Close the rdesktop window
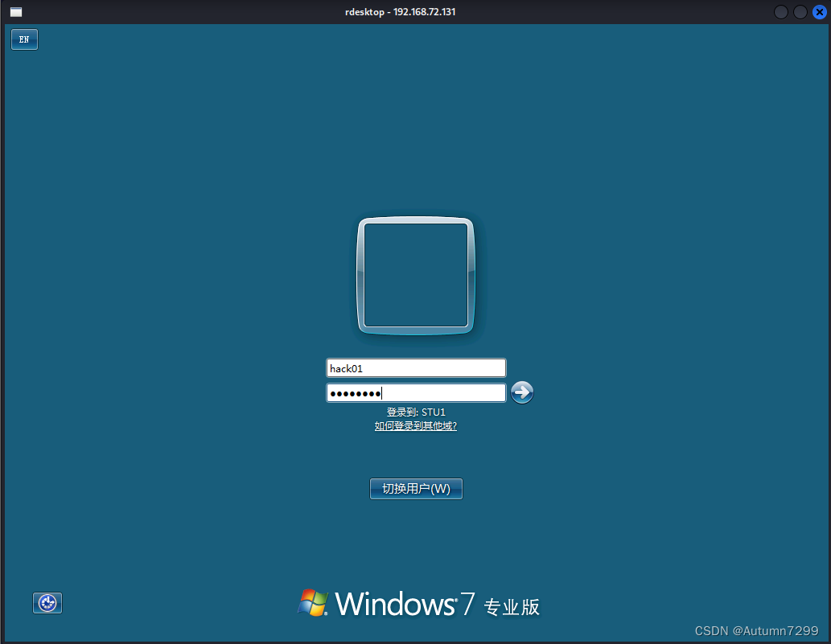The height and width of the screenshot is (644, 831). (820, 11)
